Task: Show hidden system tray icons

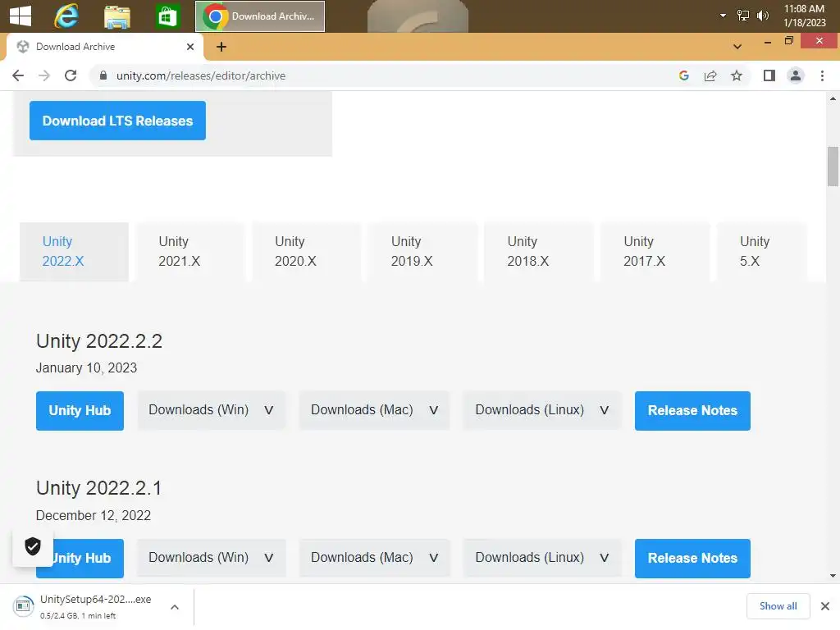Action: 723,16
